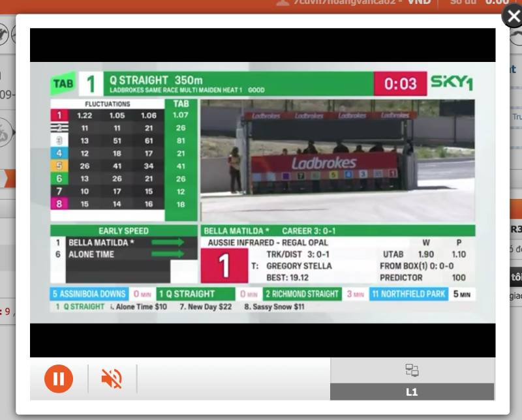Pause the live race video
Screen dimensions: 522x420
point(59,379)
